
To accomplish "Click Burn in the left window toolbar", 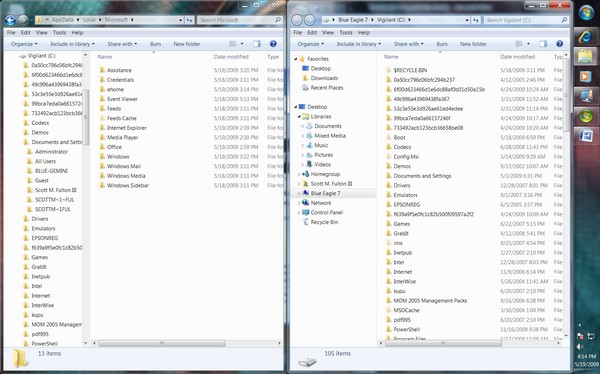I will [155, 44].
